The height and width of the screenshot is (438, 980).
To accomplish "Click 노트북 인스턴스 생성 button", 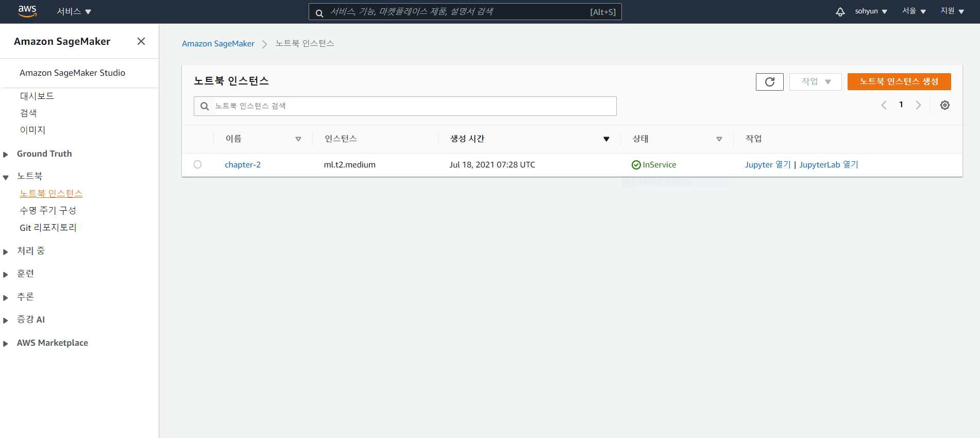I will tap(899, 82).
